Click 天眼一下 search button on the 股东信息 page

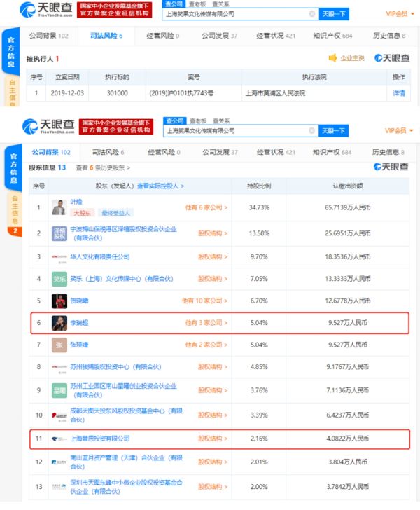point(333,130)
